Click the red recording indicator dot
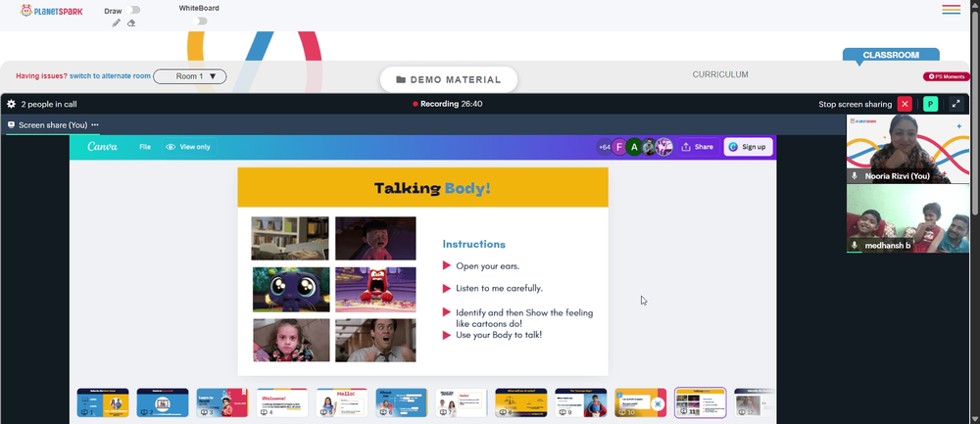The image size is (980, 424). (x=415, y=104)
